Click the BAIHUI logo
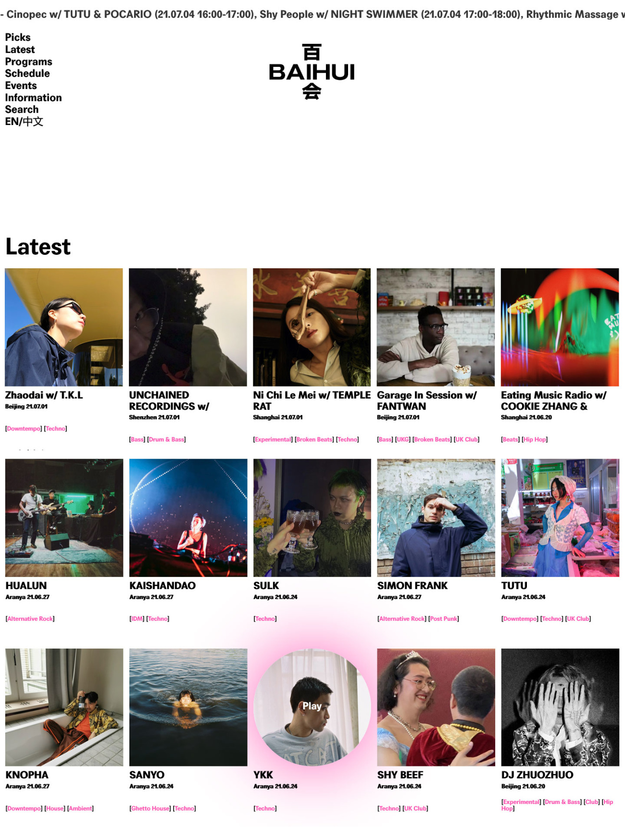This screenshot has height=840, width=625. coord(312,72)
